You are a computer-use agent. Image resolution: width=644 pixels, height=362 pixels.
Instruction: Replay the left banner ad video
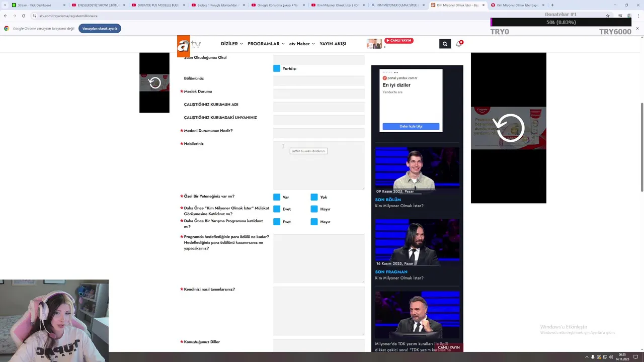(154, 82)
